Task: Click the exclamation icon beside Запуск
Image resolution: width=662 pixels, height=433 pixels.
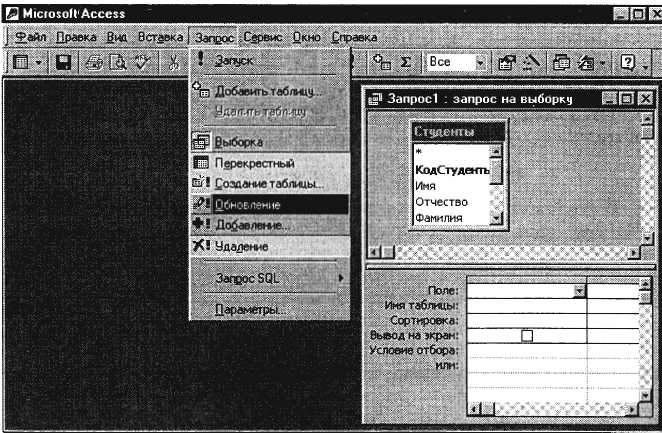Action: [201, 59]
